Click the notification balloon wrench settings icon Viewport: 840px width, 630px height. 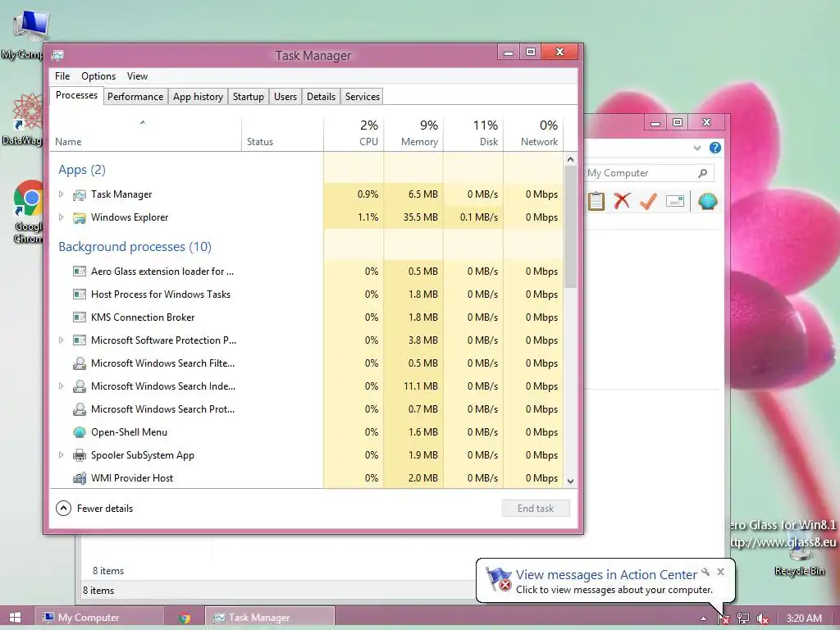tap(705, 572)
